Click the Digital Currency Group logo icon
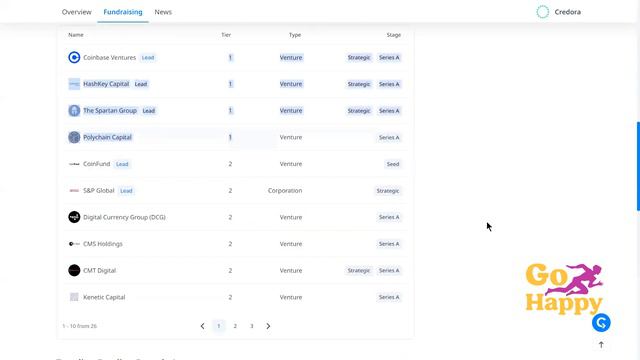 74,217
